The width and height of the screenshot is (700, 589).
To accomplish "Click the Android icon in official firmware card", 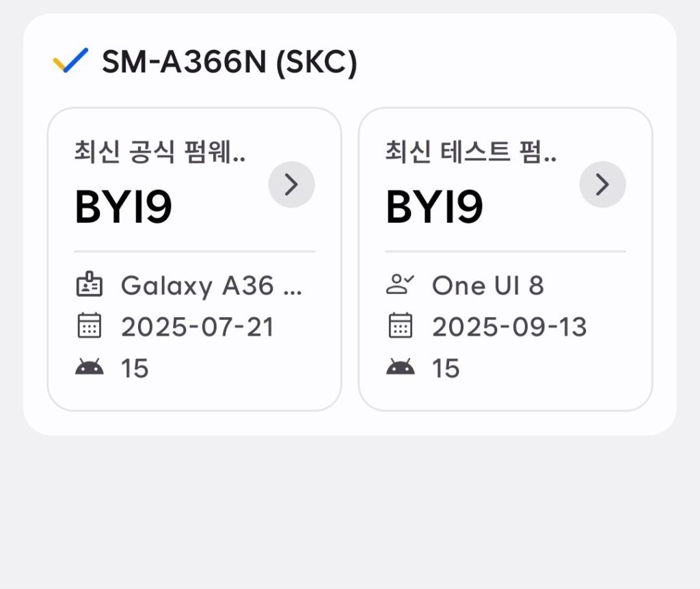I will click(89, 368).
